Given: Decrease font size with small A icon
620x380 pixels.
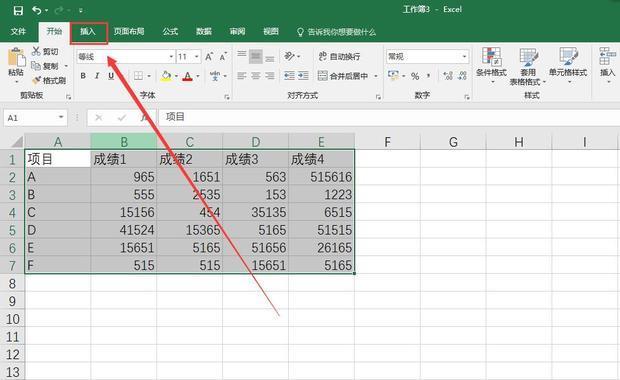Looking at the screenshot, I should click(223, 57).
